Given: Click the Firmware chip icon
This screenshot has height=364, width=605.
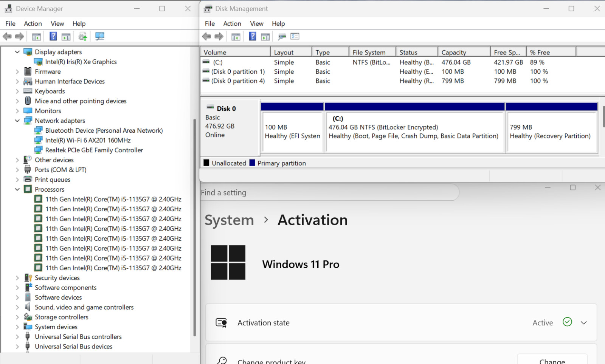Looking at the screenshot, I should click(x=28, y=71).
